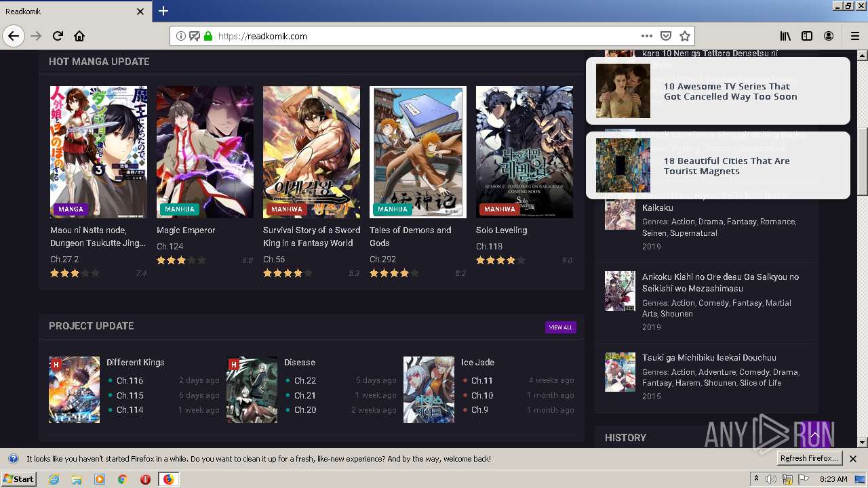Click the Refresh Firefox button
The height and width of the screenshot is (488, 868).
[x=809, y=459]
